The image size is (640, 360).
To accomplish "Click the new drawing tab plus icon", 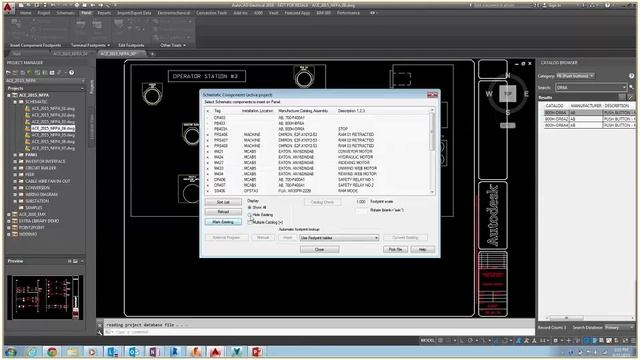I will click(152, 54).
